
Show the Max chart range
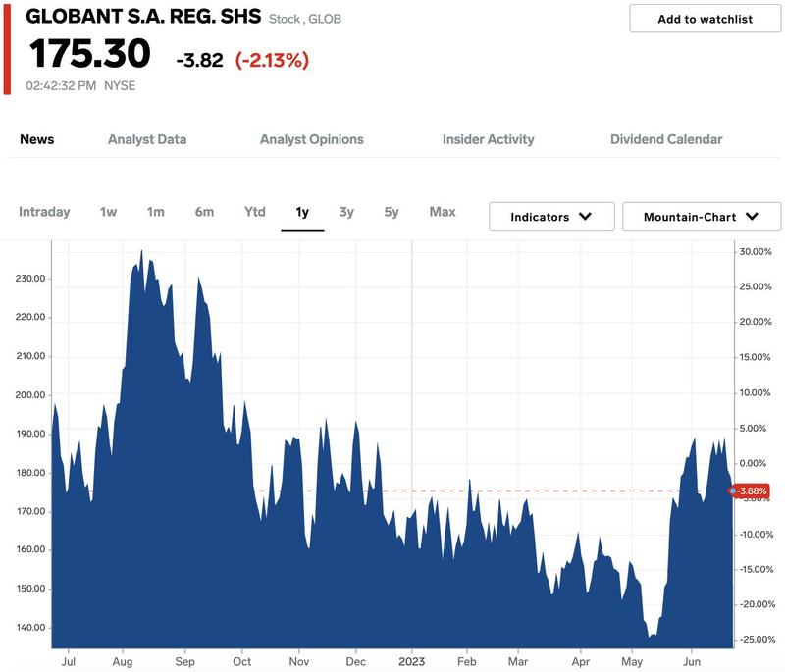tap(443, 212)
